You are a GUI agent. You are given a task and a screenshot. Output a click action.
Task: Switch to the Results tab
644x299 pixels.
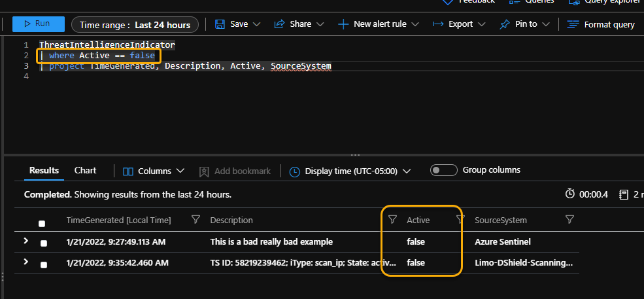pos(44,170)
